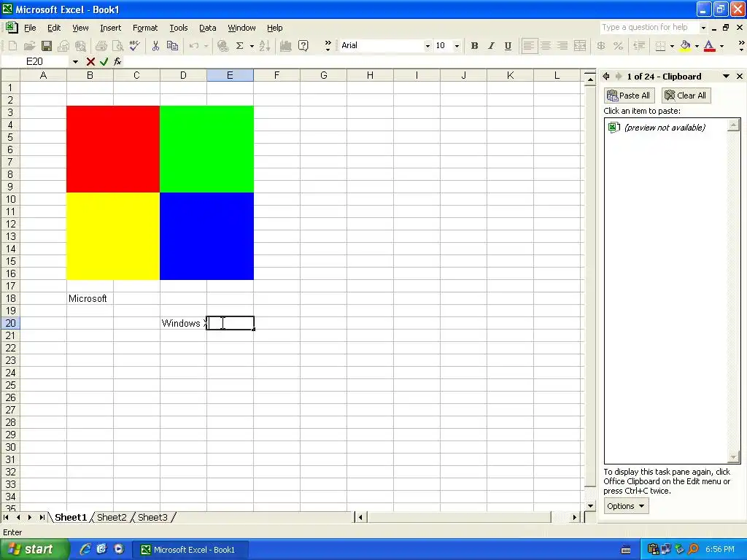Image resolution: width=747 pixels, height=560 pixels.
Task: Click the clipboard item's Excel icon
Action: (x=614, y=127)
